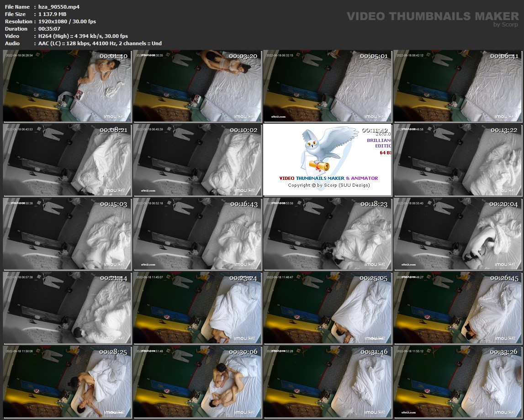This screenshot has width=524, height=420.
Task: Select the frame labeled 00:30:06
Action: pos(197,382)
